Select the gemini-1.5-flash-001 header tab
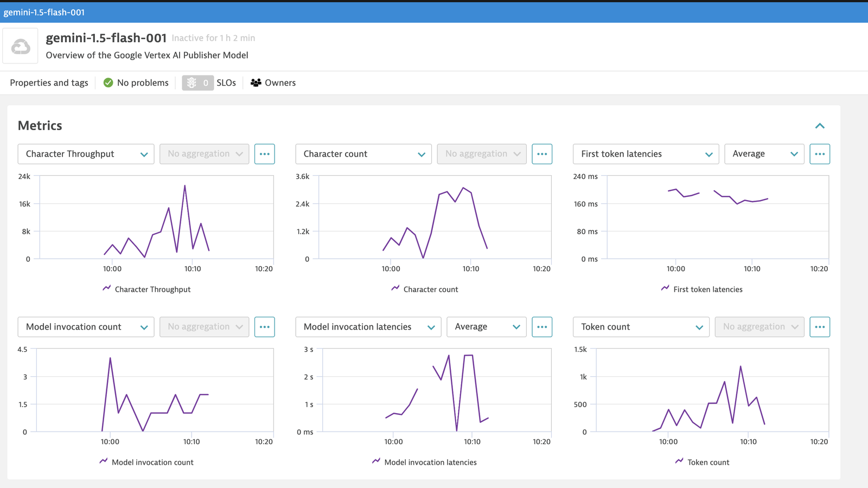 tap(44, 12)
